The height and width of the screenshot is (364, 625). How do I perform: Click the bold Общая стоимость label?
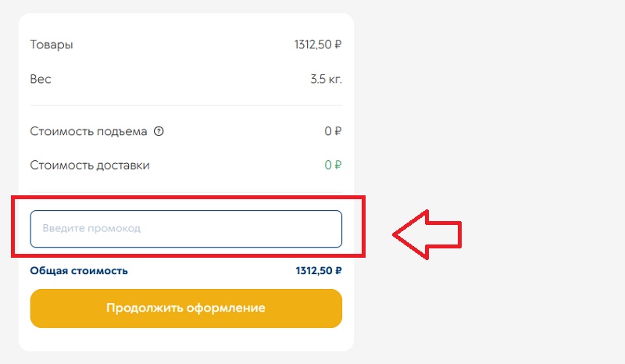tap(79, 271)
